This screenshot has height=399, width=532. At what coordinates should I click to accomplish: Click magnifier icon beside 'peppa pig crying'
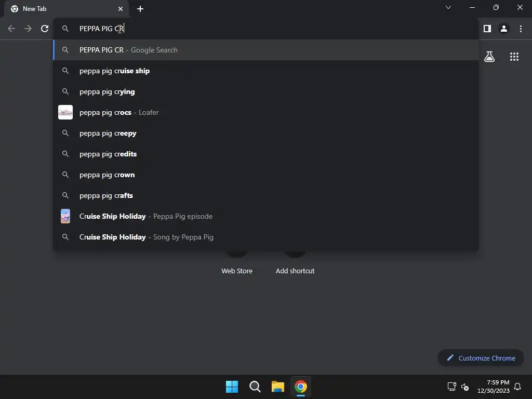65,91
